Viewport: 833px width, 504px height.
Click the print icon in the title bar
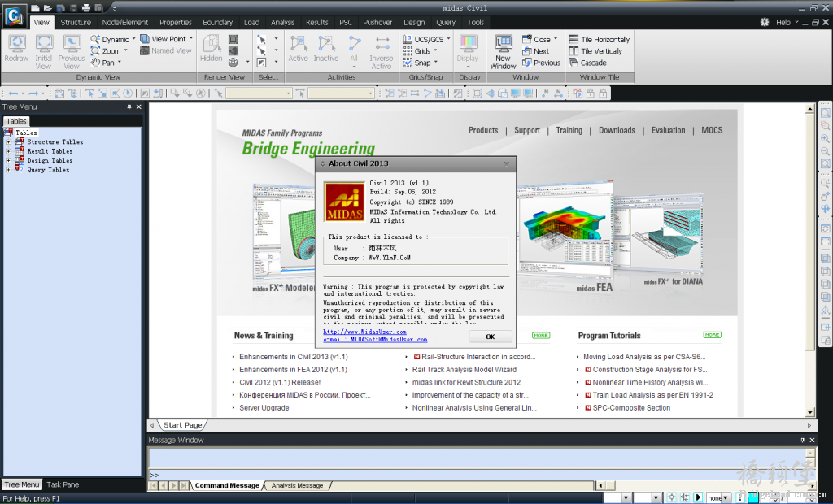click(x=86, y=8)
